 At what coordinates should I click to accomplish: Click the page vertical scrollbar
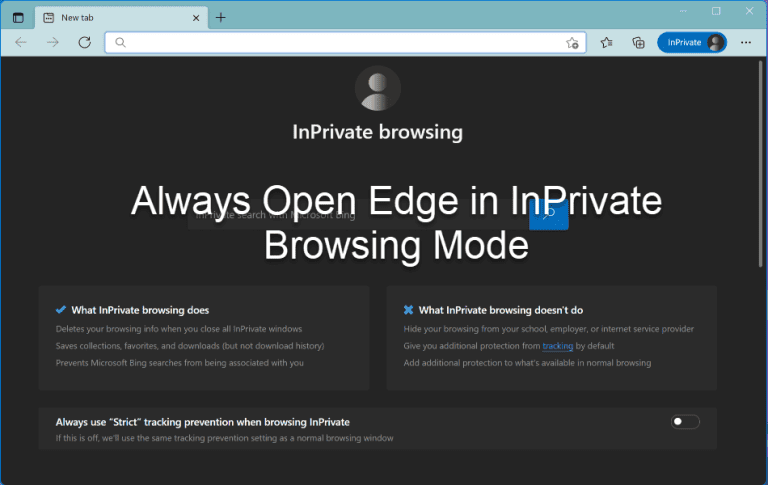pyautogui.click(x=761, y=164)
